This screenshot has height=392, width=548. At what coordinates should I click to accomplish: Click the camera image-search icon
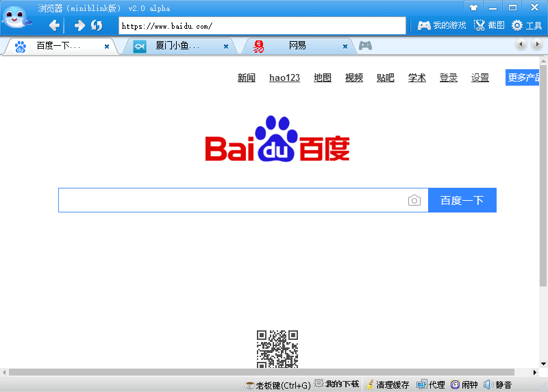point(414,200)
